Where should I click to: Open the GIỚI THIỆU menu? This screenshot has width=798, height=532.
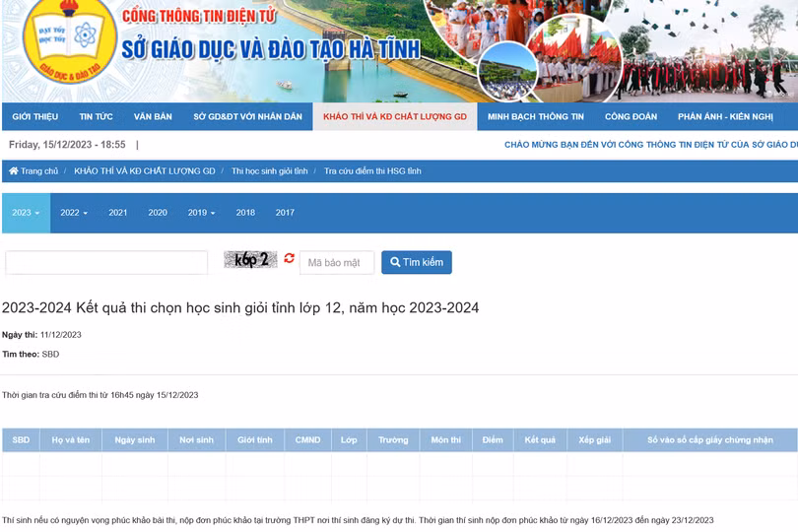pyautogui.click(x=35, y=116)
